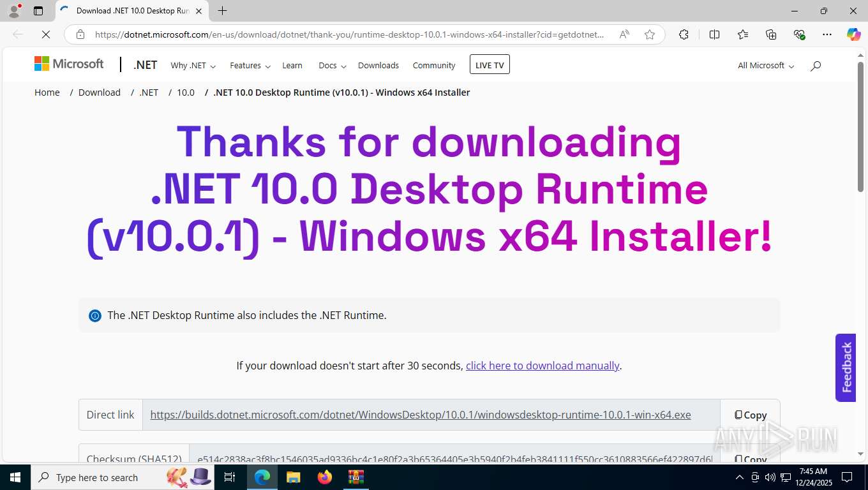Copy the direct link
Viewport: 868px width, 490px height.
(750, 415)
